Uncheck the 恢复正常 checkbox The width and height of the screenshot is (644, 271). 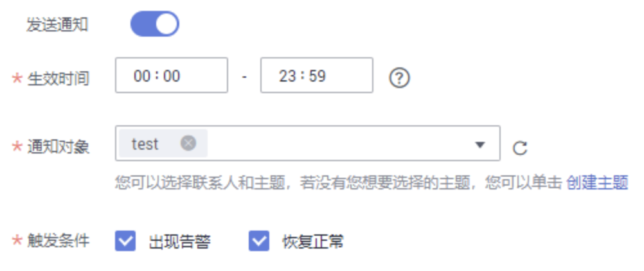click(x=259, y=241)
